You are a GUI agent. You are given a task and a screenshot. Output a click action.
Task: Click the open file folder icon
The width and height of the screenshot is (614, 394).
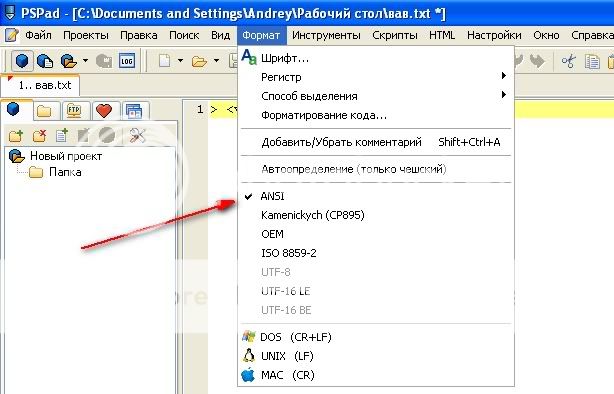pyautogui.click(x=199, y=61)
